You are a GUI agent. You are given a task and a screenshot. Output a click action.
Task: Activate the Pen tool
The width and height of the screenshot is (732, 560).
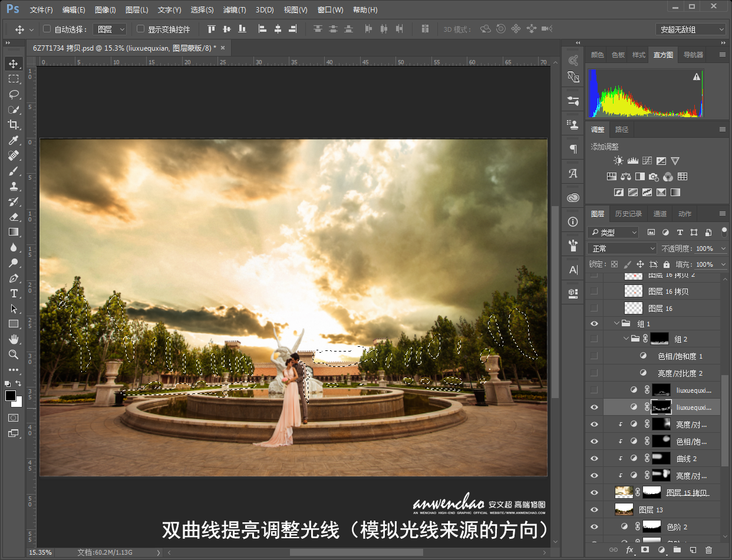pyautogui.click(x=14, y=278)
